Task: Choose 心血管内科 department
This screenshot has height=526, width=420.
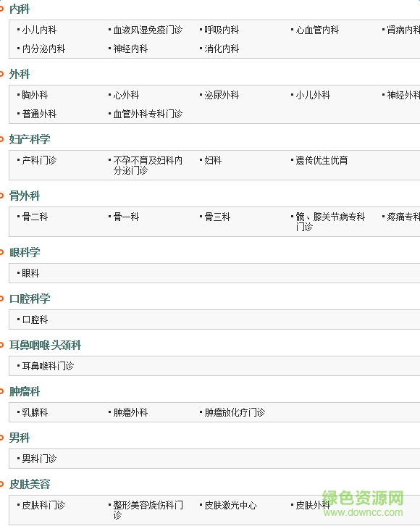Action: click(317, 30)
